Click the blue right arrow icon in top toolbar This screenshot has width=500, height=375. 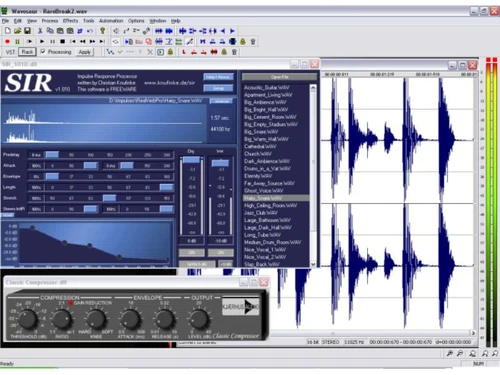(233, 31)
